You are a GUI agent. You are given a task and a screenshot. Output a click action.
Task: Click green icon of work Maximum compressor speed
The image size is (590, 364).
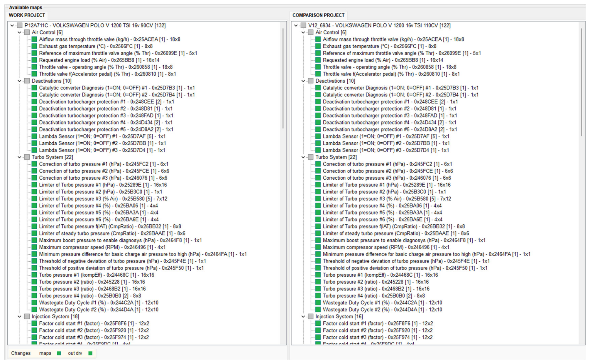[34, 247]
